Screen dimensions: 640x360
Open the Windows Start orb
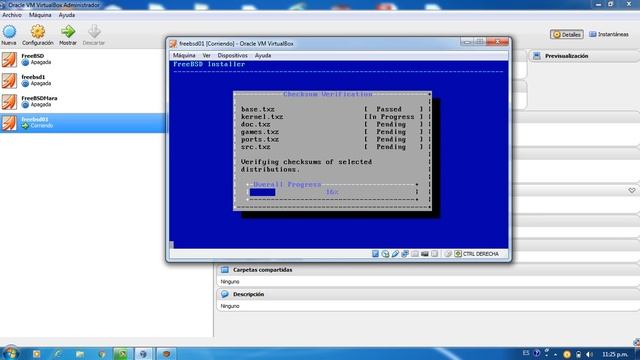click(10, 353)
